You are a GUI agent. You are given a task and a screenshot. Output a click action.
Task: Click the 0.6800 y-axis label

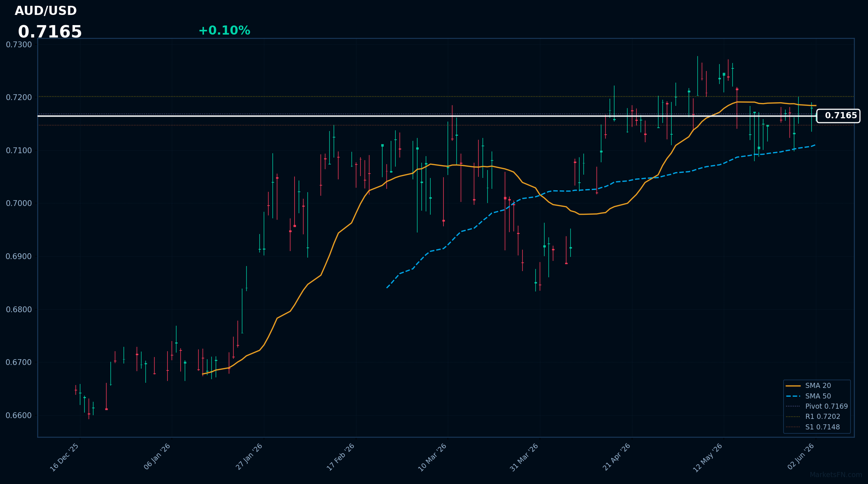pos(19,310)
